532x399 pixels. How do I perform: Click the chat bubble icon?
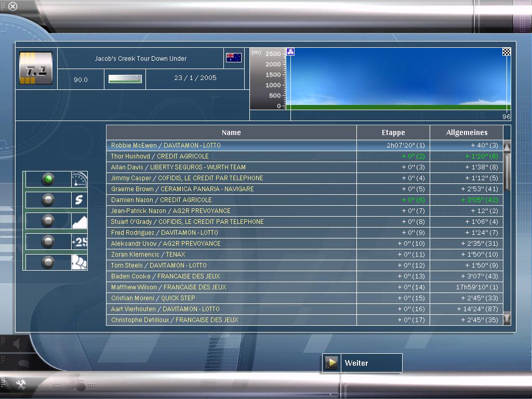[23, 364]
